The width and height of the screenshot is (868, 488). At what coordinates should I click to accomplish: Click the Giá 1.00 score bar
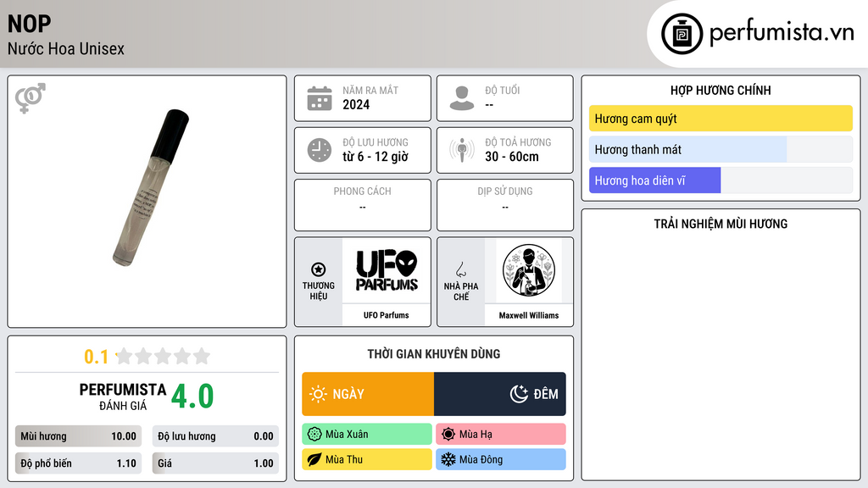click(x=215, y=463)
